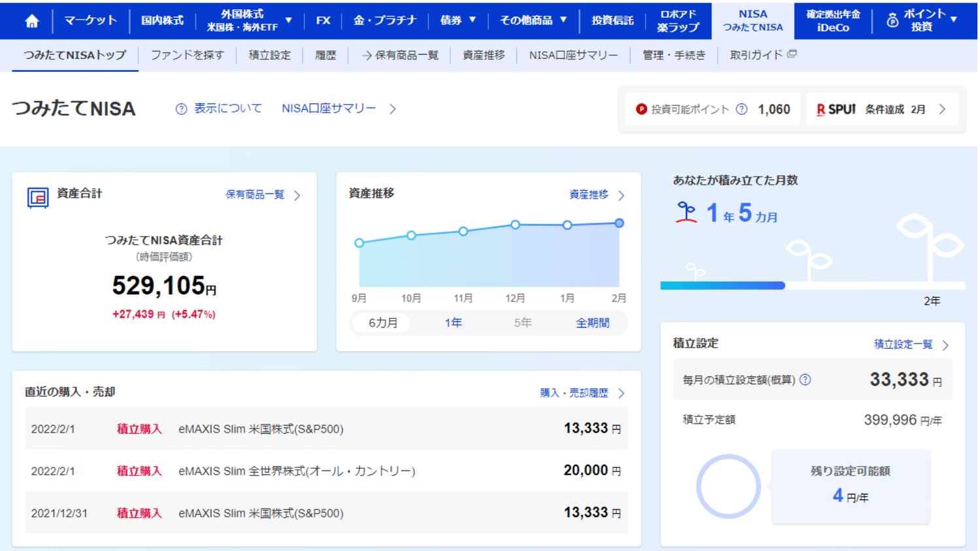Image resolution: width=980 pixels, height=551 pixels.
Task: Click the 12月 data point on chart
Action: coord(515,225)
